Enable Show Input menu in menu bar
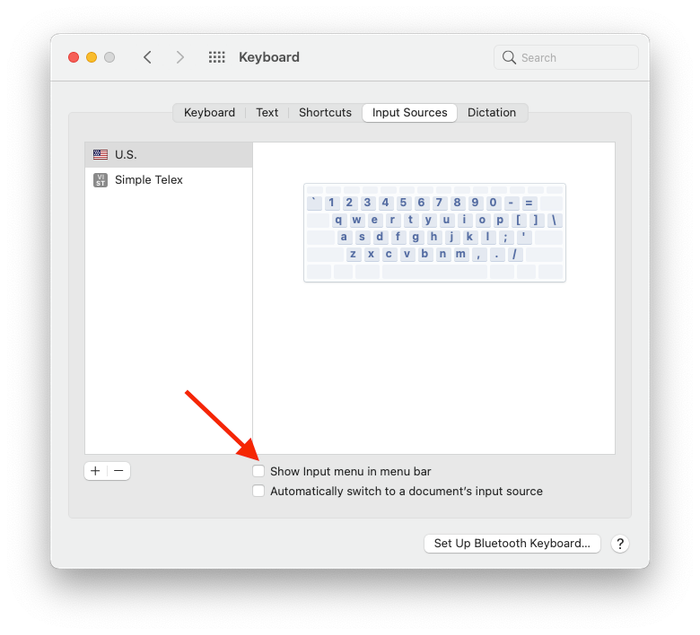 pyautogui.click(x=258, y=471)
